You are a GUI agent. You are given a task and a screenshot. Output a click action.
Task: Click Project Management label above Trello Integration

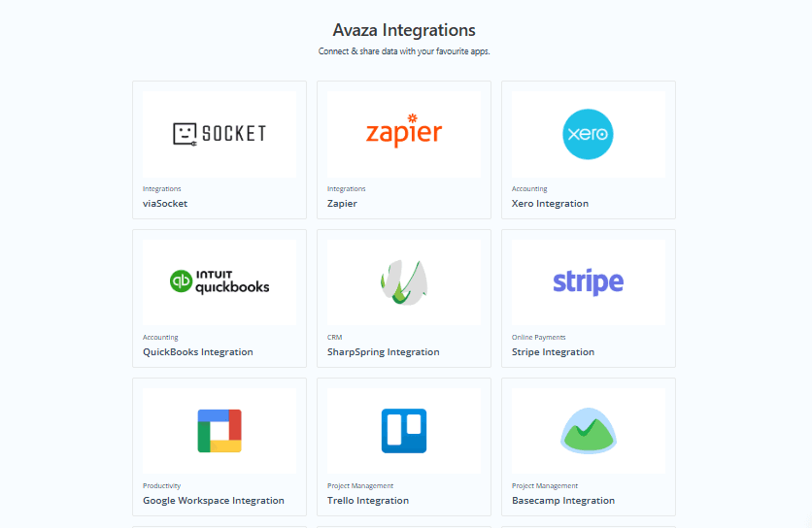360,486
